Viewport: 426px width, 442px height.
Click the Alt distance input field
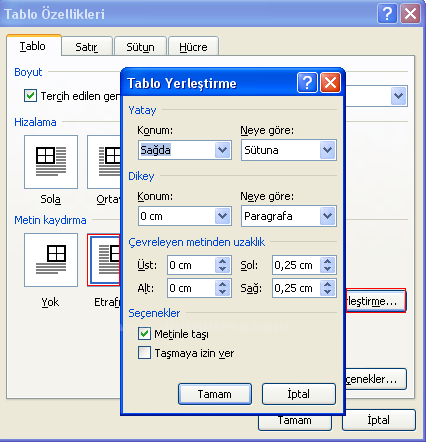(x=191, y=288)
